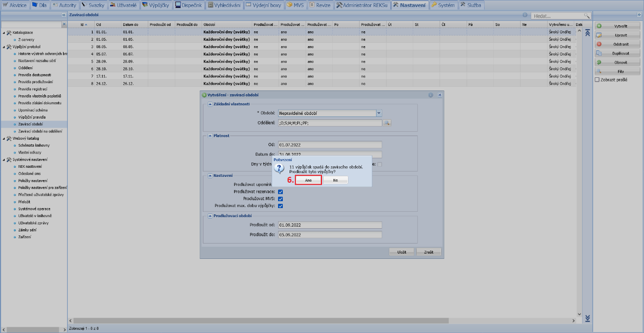
Task: Decline by clicking Ne
Action: pos(335,180)
